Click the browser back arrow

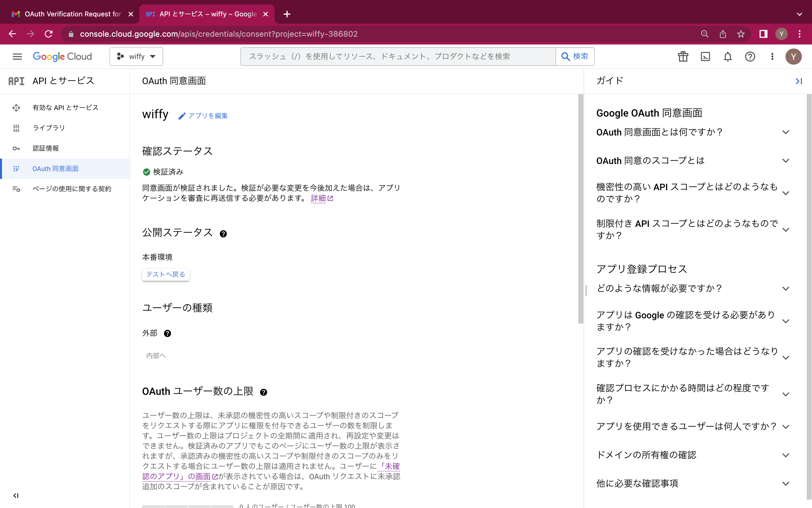point(12,34)
